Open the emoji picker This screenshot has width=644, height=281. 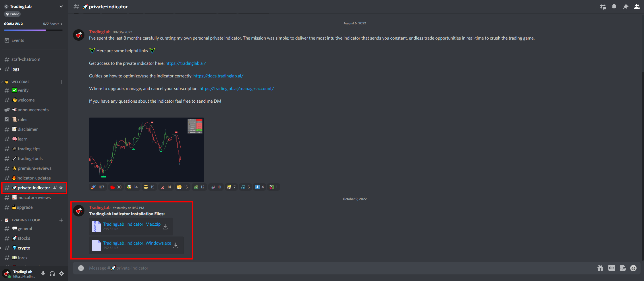point(633,268)
